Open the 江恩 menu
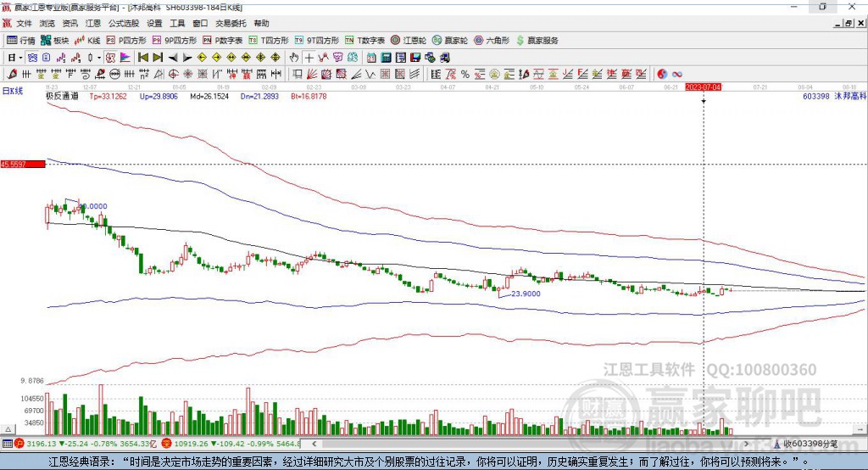This screenshot has width=868, height=470. click(93, 23)
